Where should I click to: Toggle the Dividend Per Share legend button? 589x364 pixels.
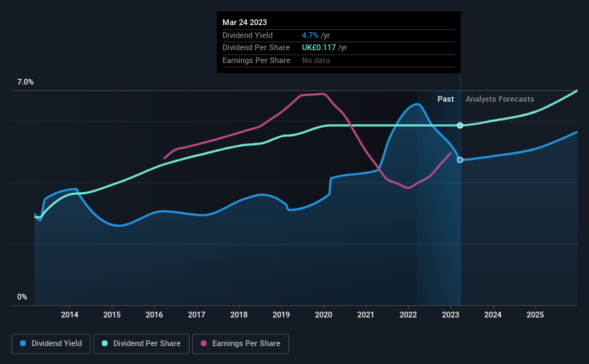click(141, 344)
